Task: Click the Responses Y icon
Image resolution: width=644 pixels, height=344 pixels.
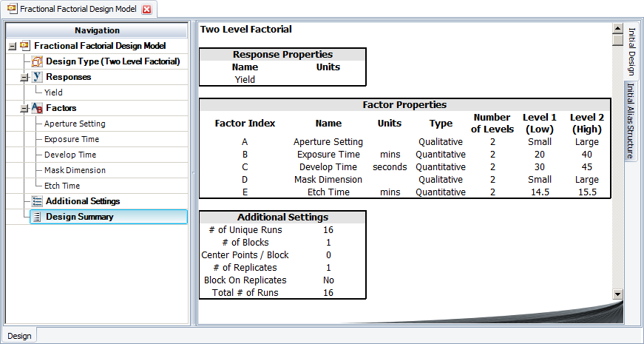Action: pyautogui.click(x=37, y=77)
